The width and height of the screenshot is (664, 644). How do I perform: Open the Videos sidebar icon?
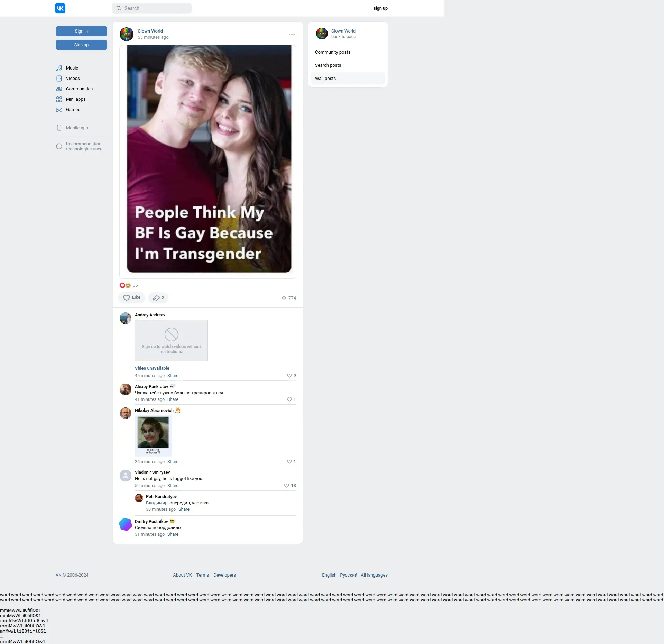(x=59, y=79)
